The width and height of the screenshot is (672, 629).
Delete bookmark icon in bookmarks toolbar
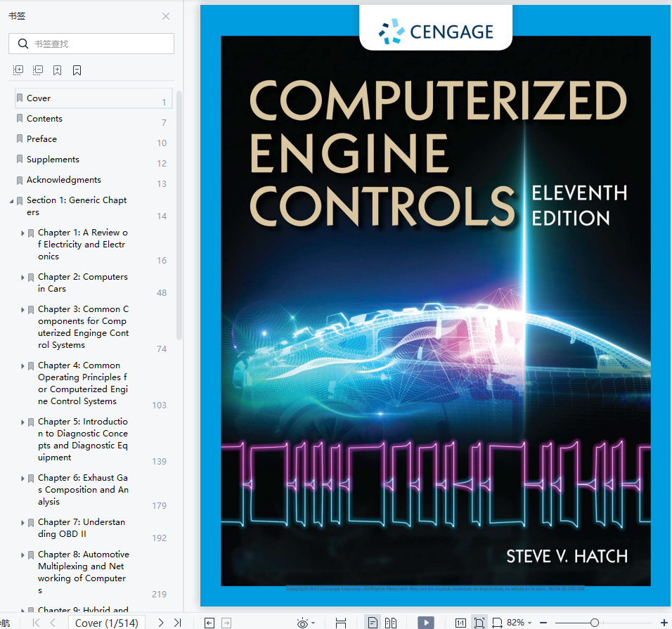point(77,70)
